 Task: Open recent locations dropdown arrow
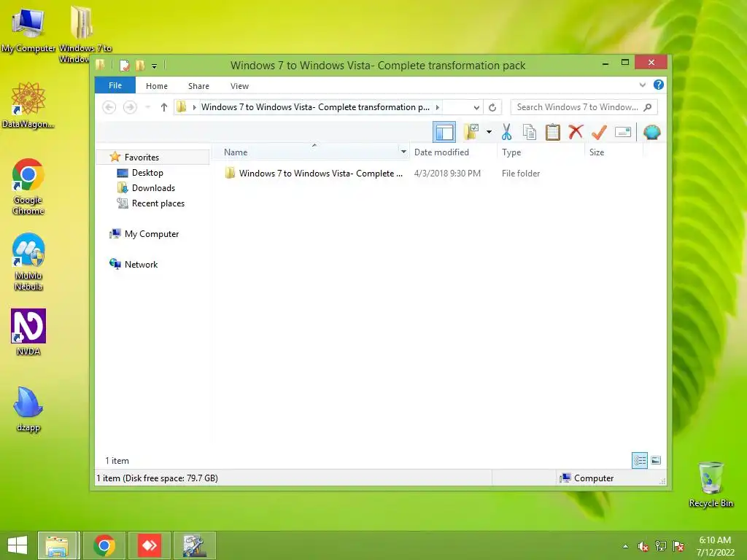(x=148, y=107)
